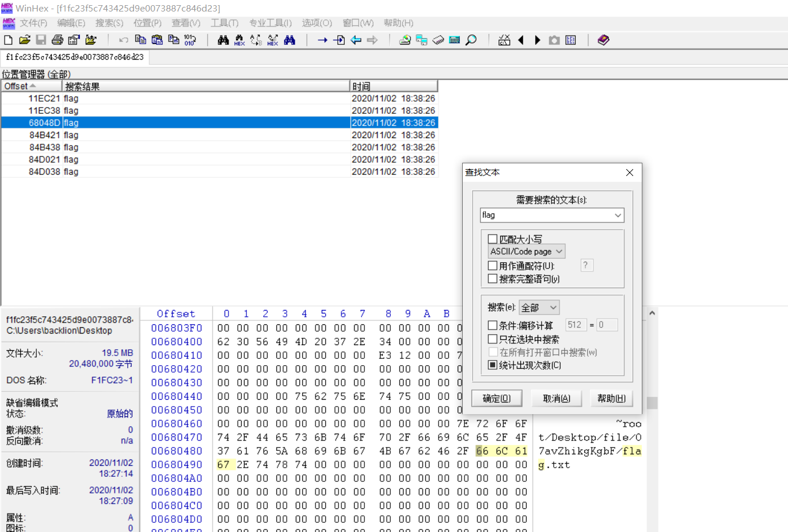Select the 11EC21 flag search result row

pos(219,98)
